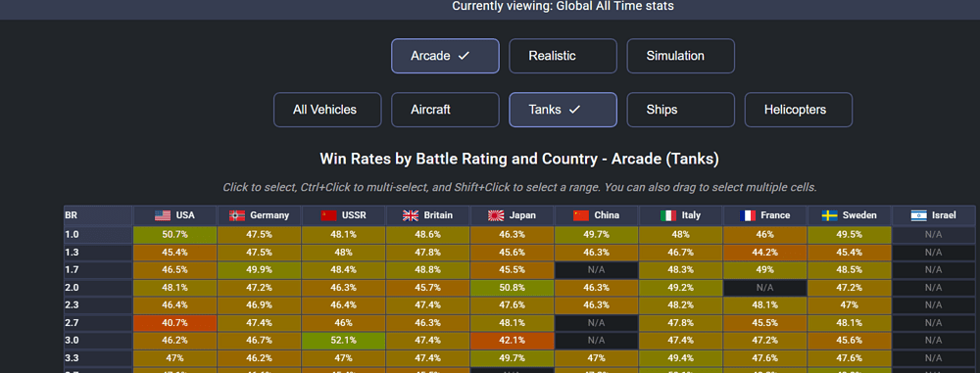Choose the Ships vehicle filter
Image resolution: width=980 pixels, height=373 pixels.
pos(681,110)
